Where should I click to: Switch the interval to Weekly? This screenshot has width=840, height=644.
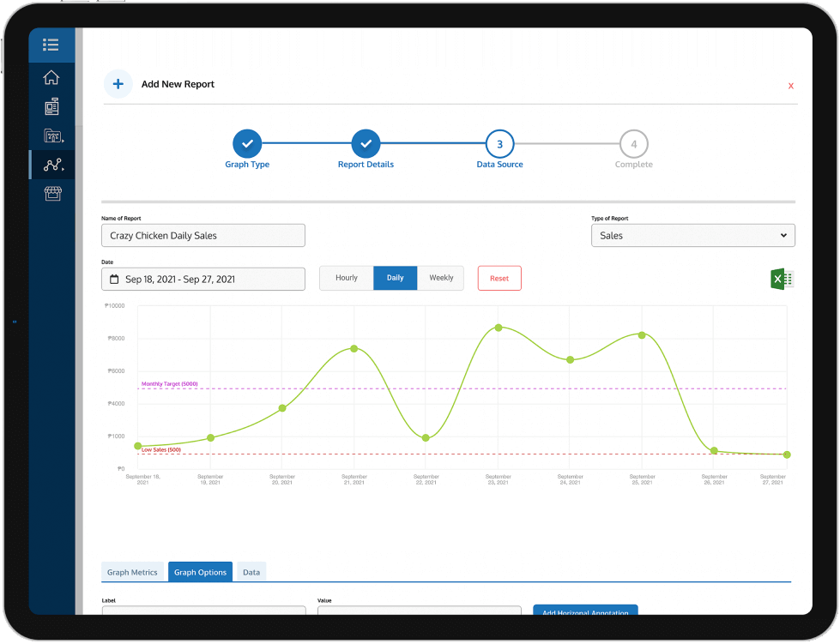(x=441, y=278)
